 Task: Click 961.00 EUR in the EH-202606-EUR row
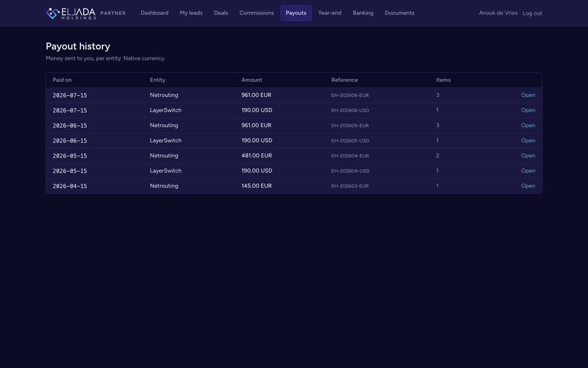click(256, 95)
